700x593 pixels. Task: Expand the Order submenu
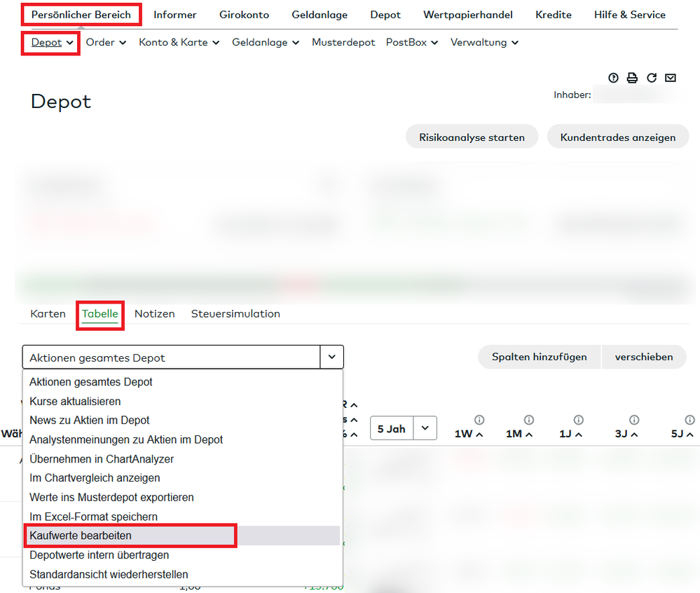coord(106,42)
